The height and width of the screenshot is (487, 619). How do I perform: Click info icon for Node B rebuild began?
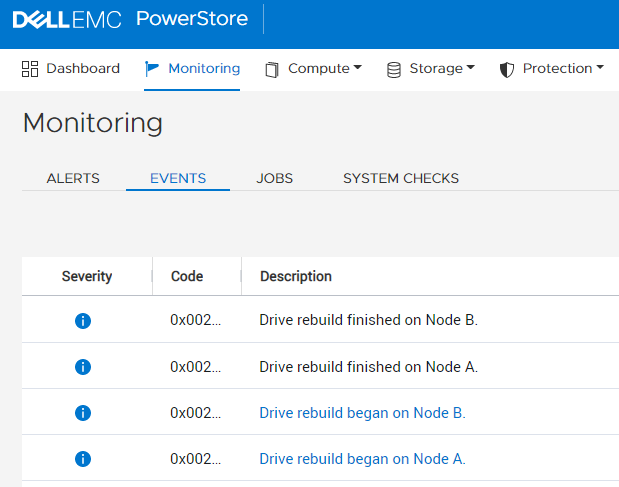coord(83,413)
